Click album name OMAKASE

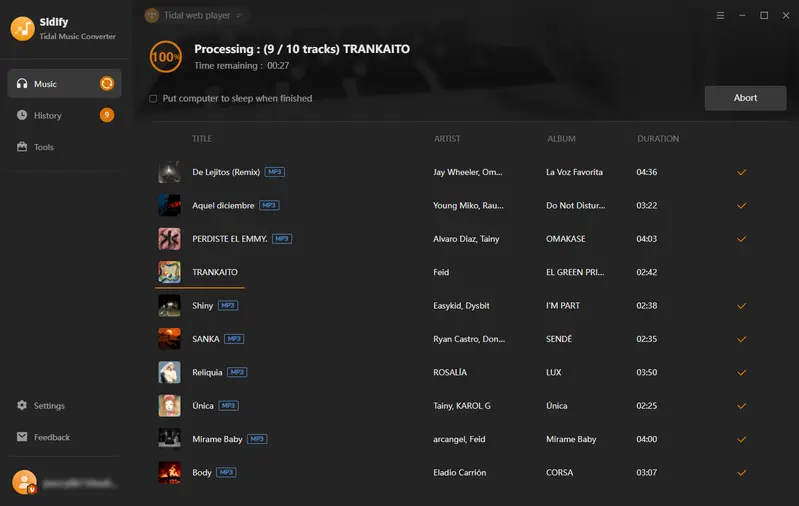pos(566,239)
